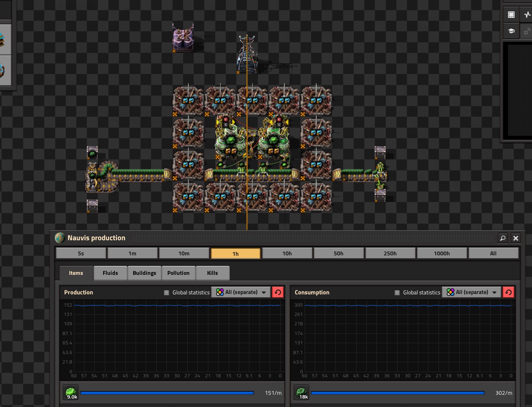The width and height of the screenshot is (532, 407).
Task: Set the time range to 5s
Action: (x=81, y=253)
